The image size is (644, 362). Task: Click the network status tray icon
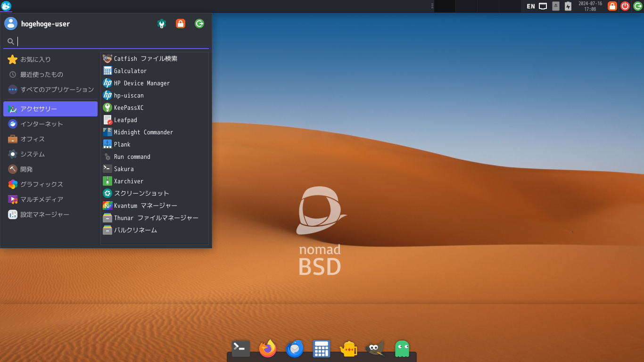click(x=543, y=6)
